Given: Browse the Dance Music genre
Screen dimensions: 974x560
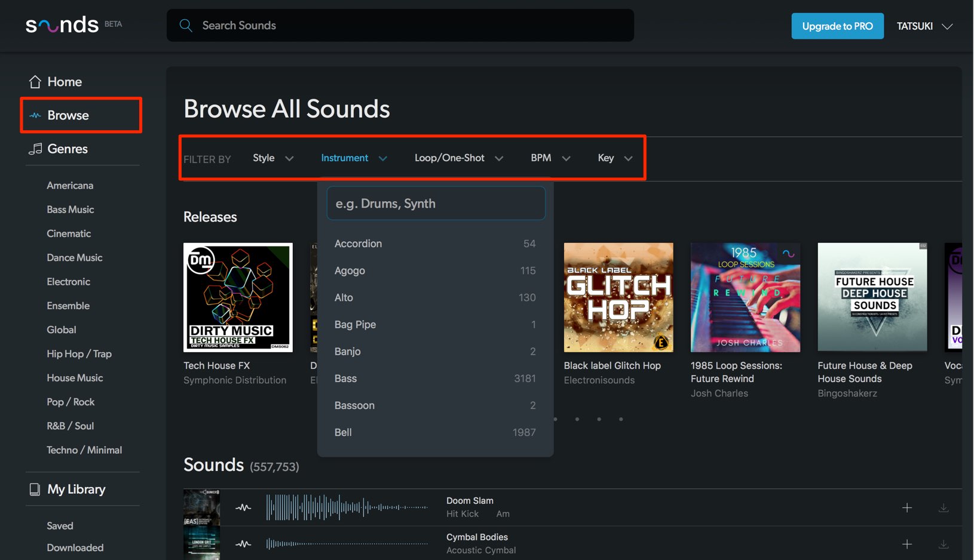Looking at the screenshot, I should (x=75, y=257).
